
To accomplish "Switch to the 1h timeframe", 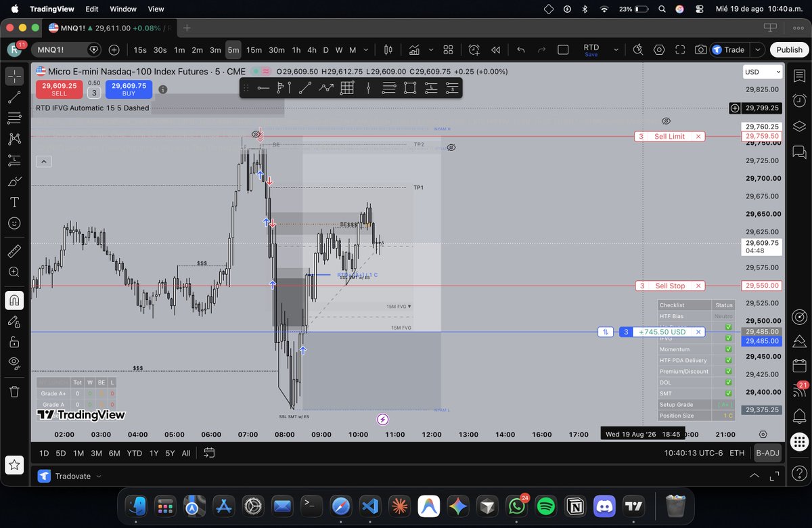I will pos(296,49).
